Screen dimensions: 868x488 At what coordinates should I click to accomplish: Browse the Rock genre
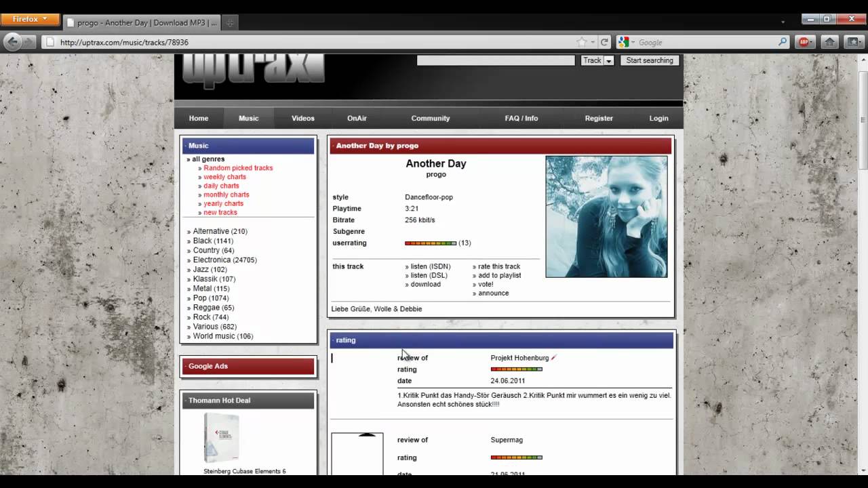(201, 317)
